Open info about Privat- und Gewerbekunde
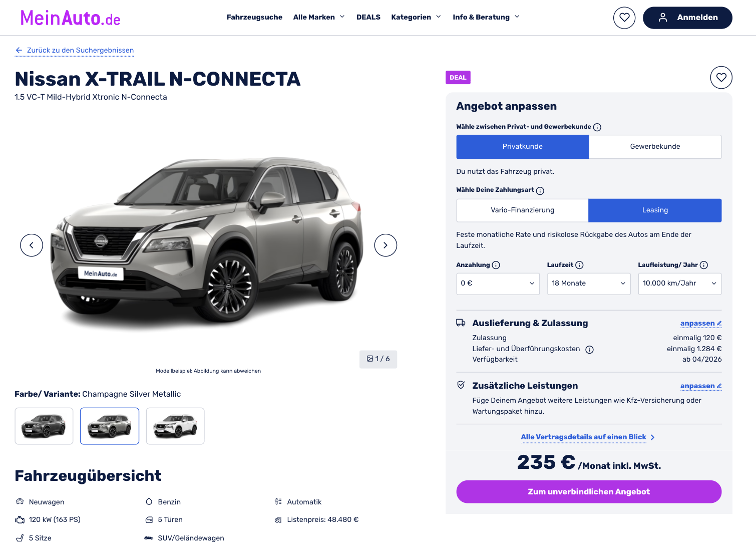This screenshot has height=553, width=756. click(x=597, y=127)
